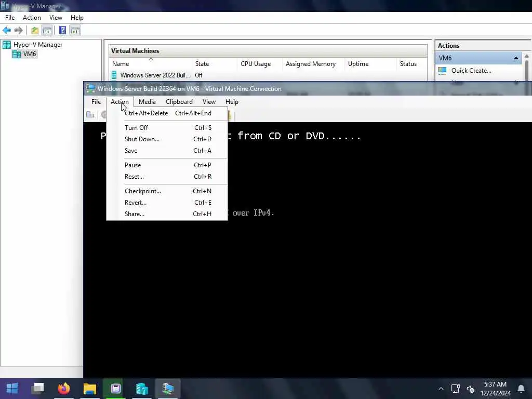The width and height of the screenshot is (532, 399).
Task: Choose Share... from the Action menu
Action: point(167,214)
